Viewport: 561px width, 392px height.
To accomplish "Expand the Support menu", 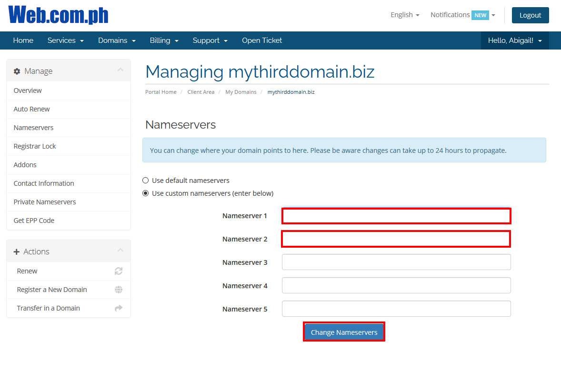I will (x=210, y=40).
